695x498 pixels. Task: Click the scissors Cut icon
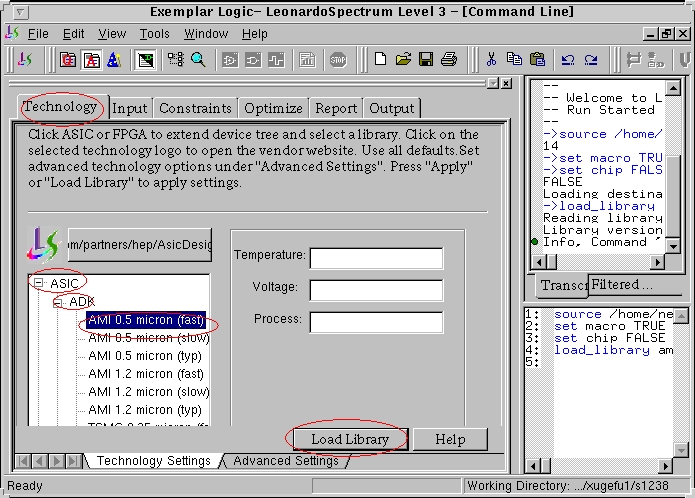491,59
